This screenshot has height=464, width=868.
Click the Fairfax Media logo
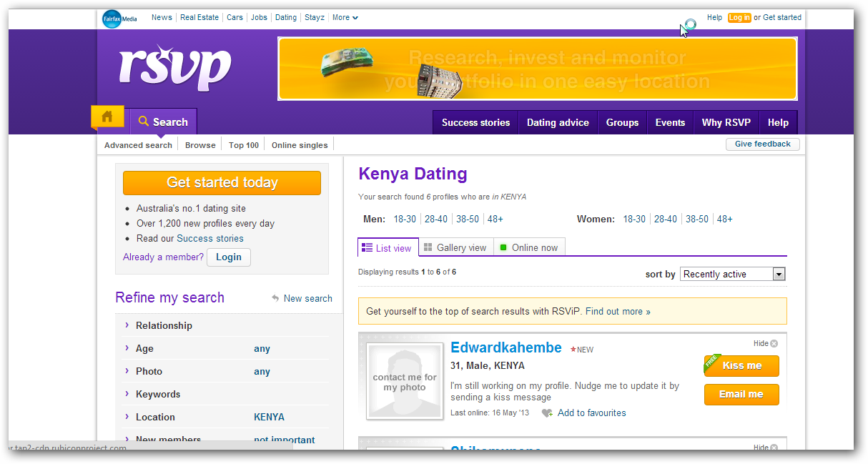click(x=119, y=19)
